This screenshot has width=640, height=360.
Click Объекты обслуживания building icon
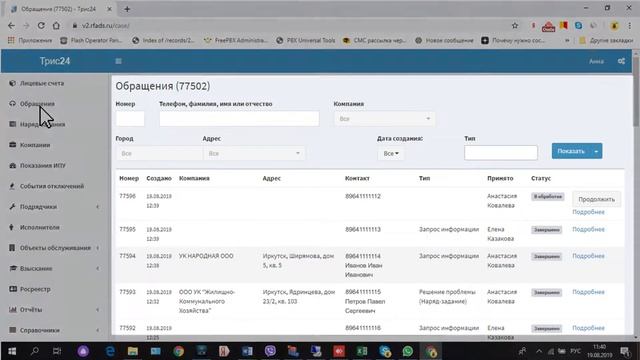tap(12, 248)
